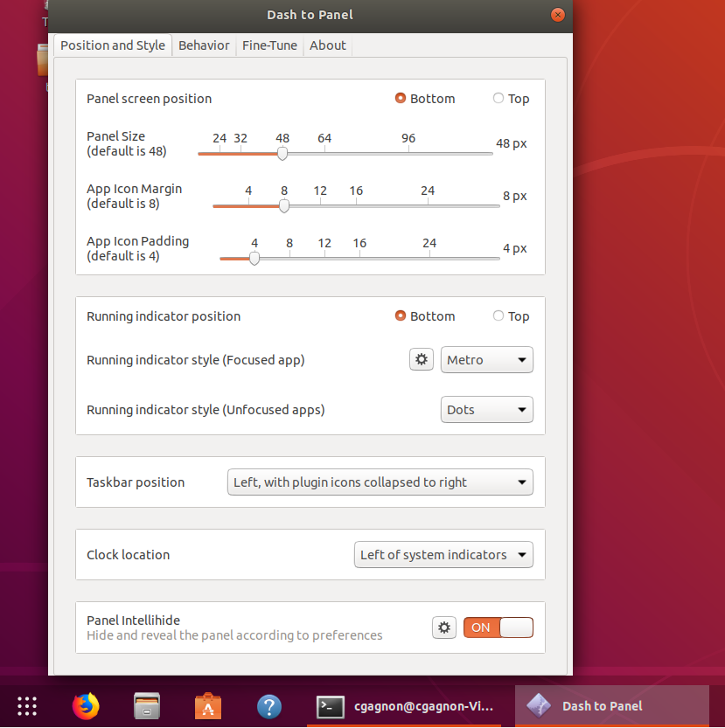The width and height of the screenshot is (725, 728).
Task: Click the 'Clock location' label
Action: click(129, 555)
